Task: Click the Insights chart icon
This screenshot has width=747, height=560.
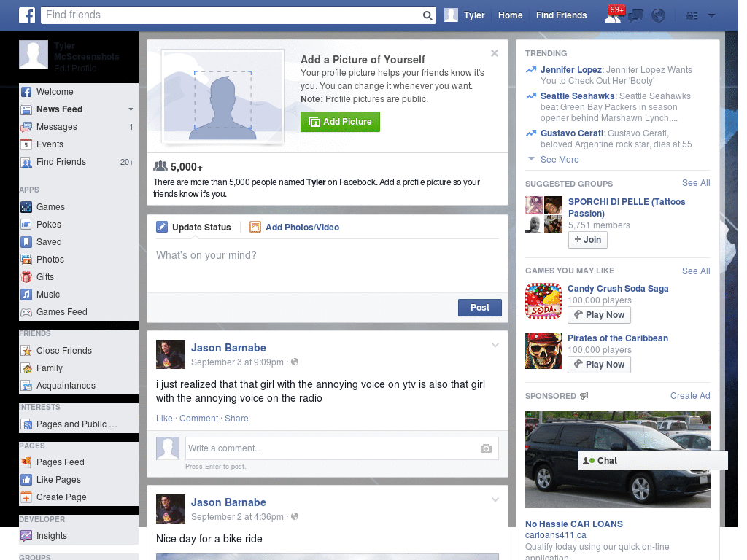Action: tap(26, 536)
